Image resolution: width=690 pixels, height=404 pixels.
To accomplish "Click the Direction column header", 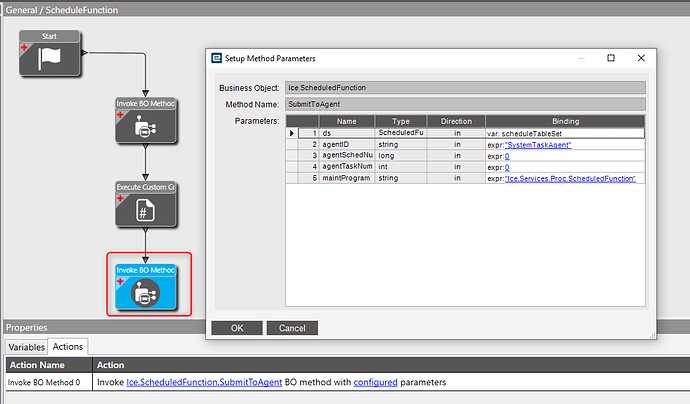I will 456,121.
